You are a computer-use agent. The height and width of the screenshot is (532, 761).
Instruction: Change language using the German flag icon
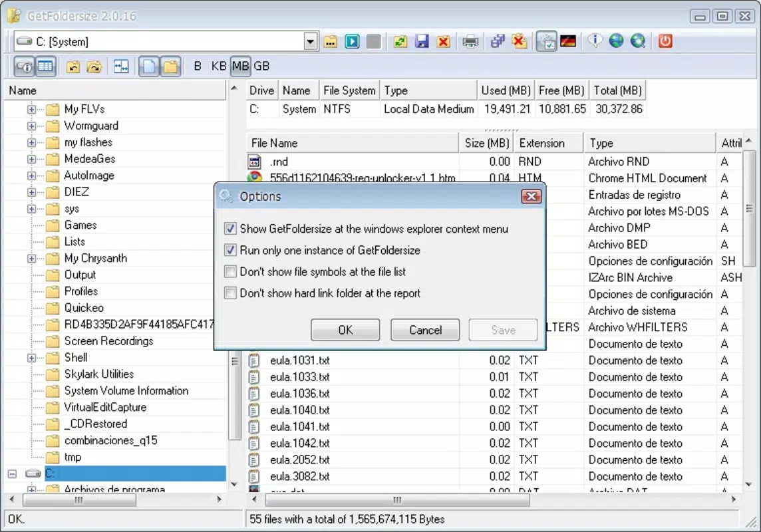point(568,42)
